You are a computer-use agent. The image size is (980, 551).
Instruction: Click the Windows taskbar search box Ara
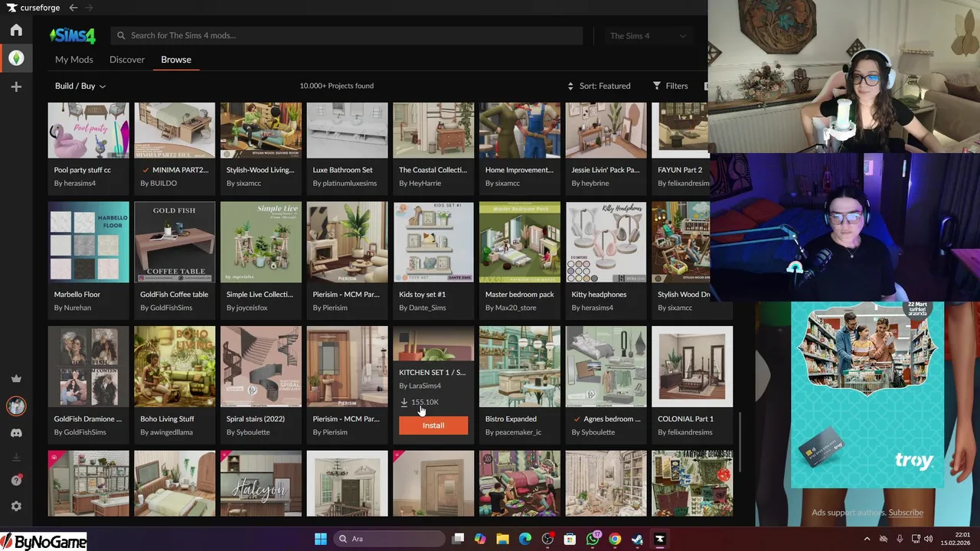[x=389, y=539]
